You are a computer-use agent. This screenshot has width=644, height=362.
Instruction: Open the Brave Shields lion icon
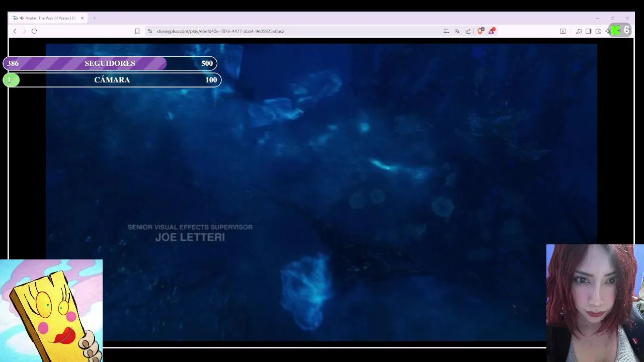coord(480,31)
